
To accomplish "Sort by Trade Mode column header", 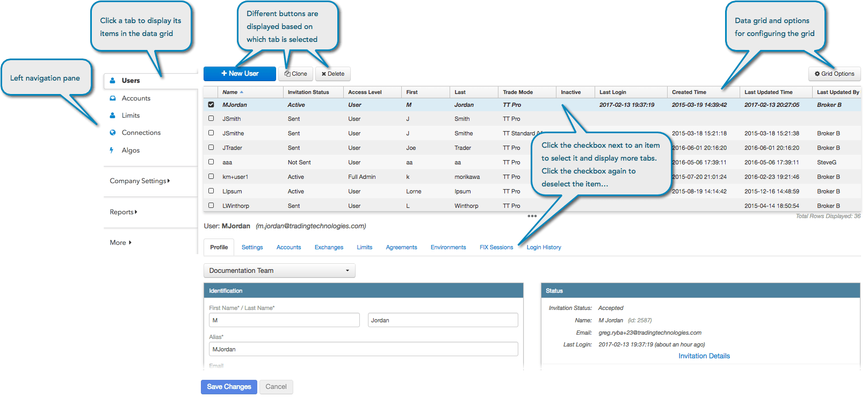I will [x=518, y=92].
